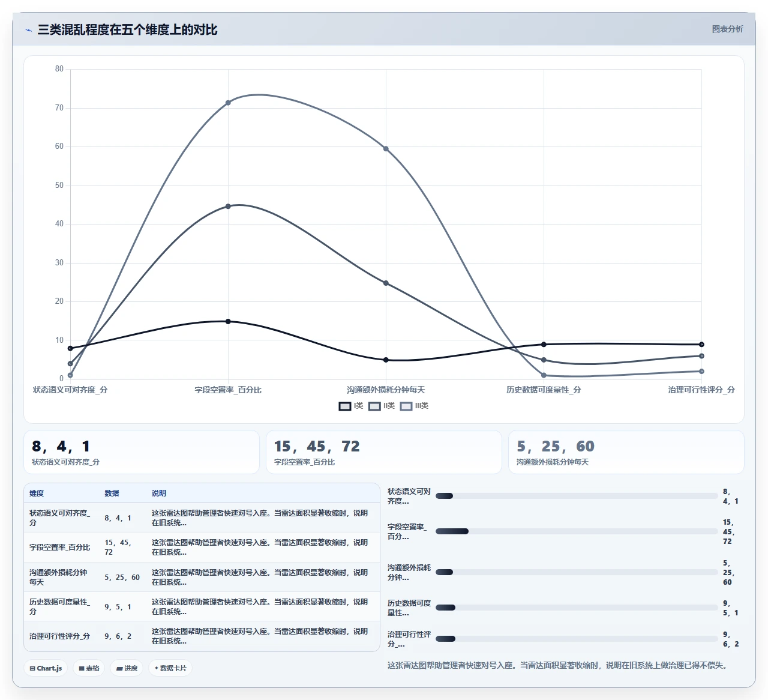Open the 数据卡片 tag chip
This screenshot has width=768, height=700.
pyautogui.click(x=170, y=668)
